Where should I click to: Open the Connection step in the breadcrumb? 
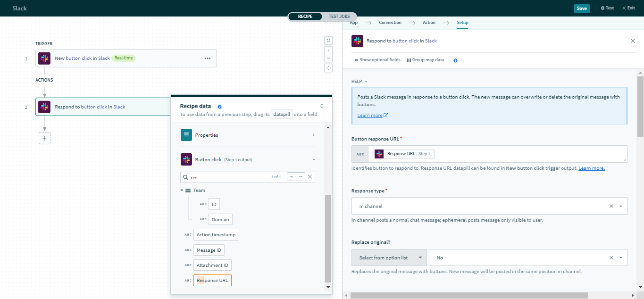tap(390, 23)
